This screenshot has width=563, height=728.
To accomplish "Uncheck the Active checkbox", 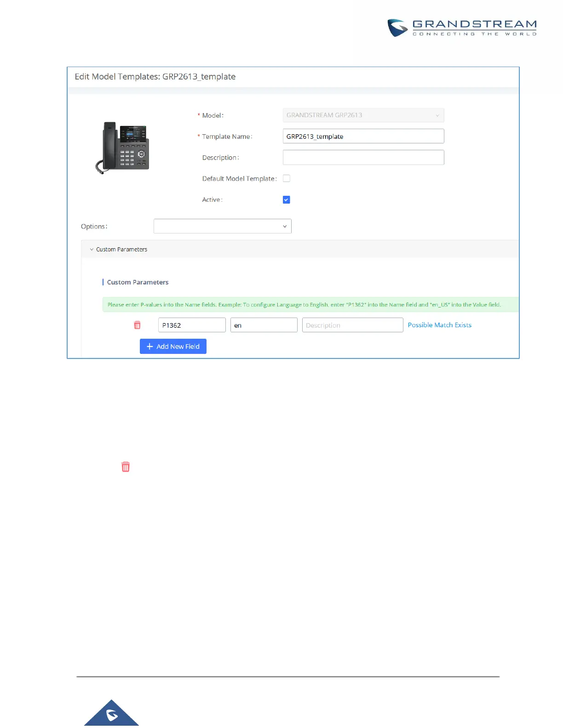I will (287, 199).
